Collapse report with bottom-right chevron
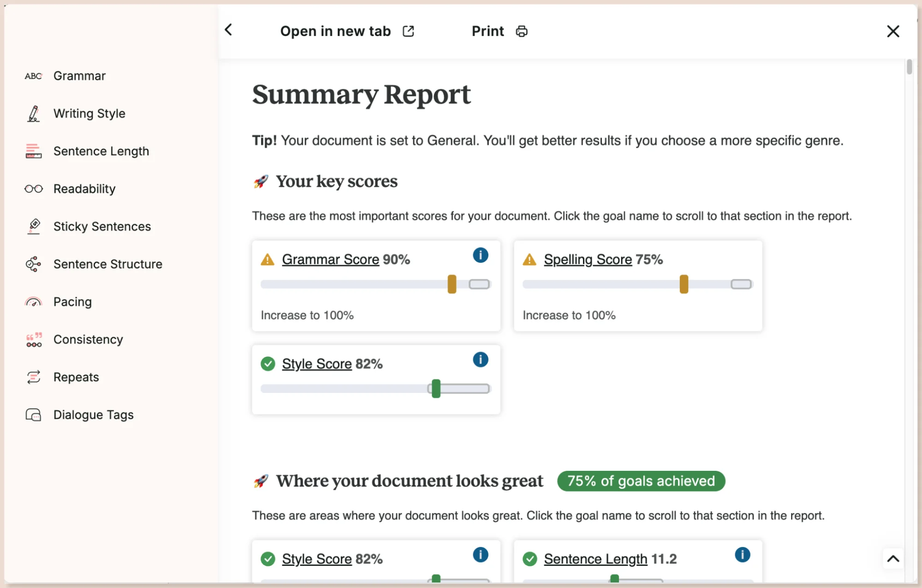This screenshot has width=922, height=588. [x=893, y=559]
